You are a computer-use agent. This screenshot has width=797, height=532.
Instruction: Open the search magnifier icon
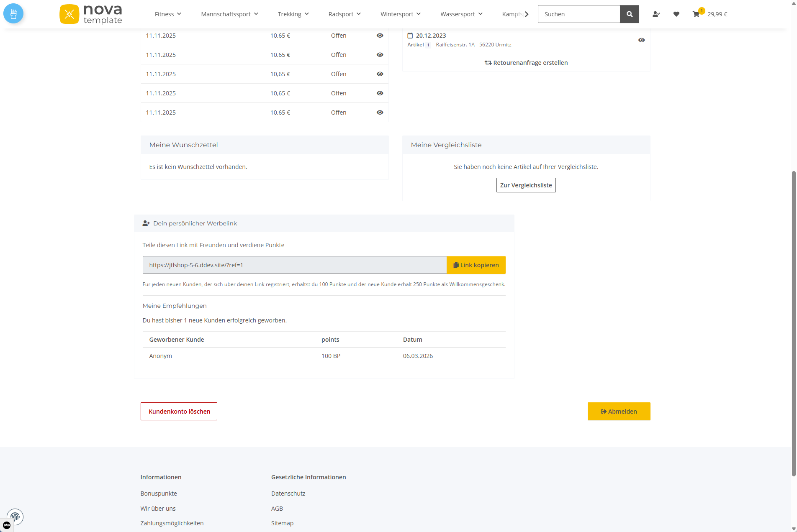tap(630, 14)
